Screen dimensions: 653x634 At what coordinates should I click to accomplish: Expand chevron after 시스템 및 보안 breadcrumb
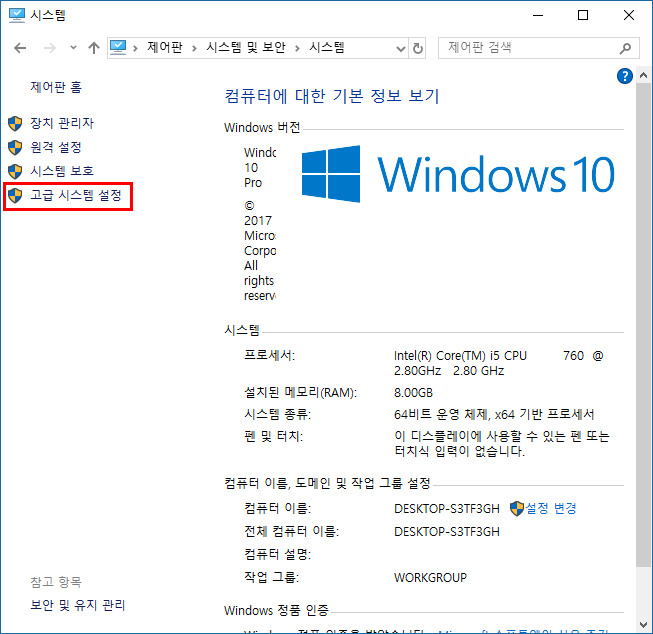click(297, 48)
